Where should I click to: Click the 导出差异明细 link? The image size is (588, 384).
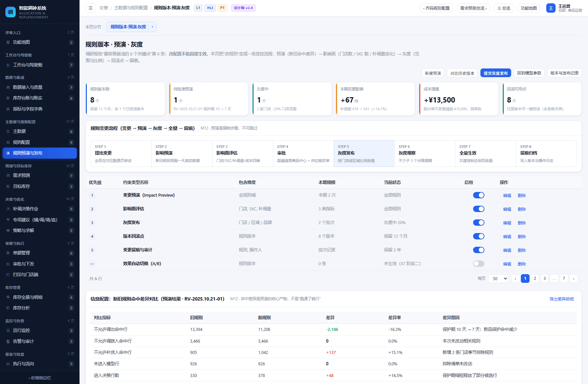562,299
